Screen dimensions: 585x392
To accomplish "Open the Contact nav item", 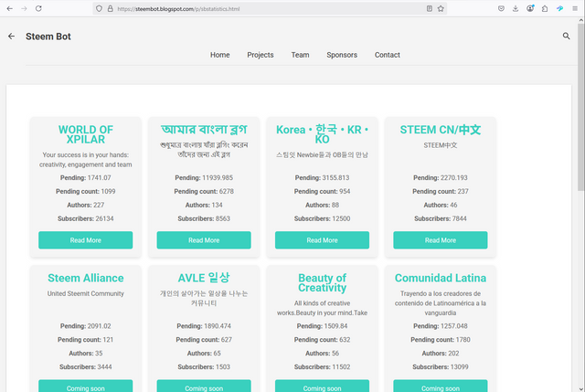I will point(388,55).
